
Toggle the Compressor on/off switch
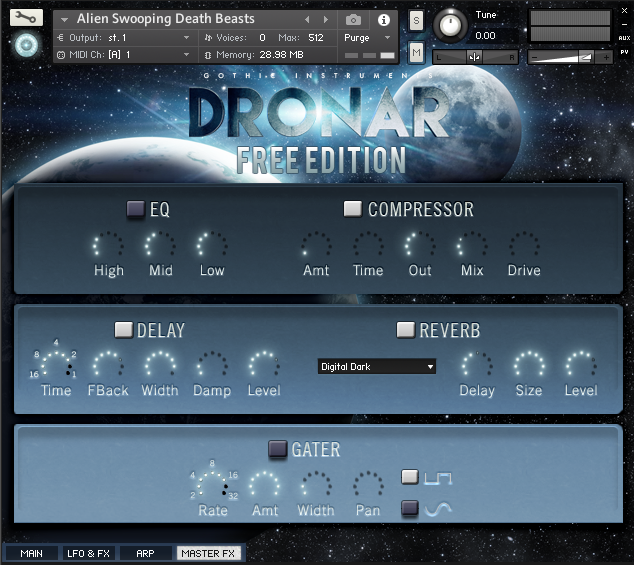pos(353,209)
